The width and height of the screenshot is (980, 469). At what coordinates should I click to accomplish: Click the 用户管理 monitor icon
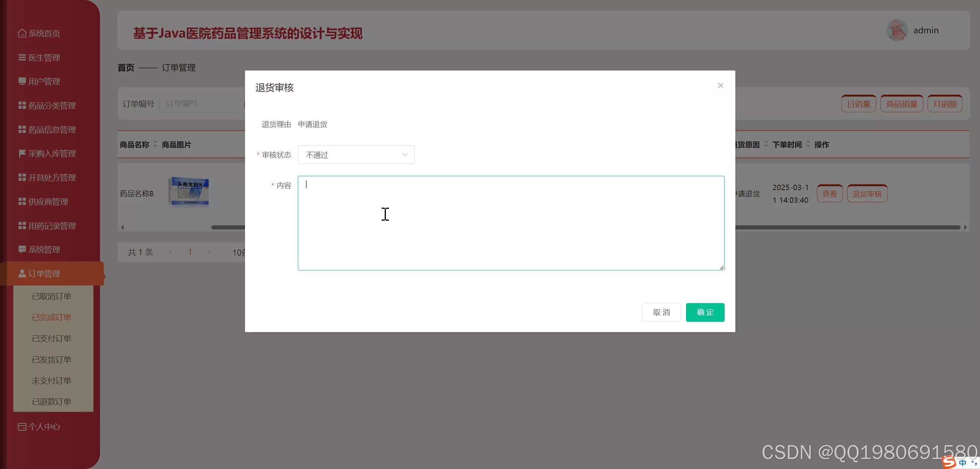tap(22, 81)
